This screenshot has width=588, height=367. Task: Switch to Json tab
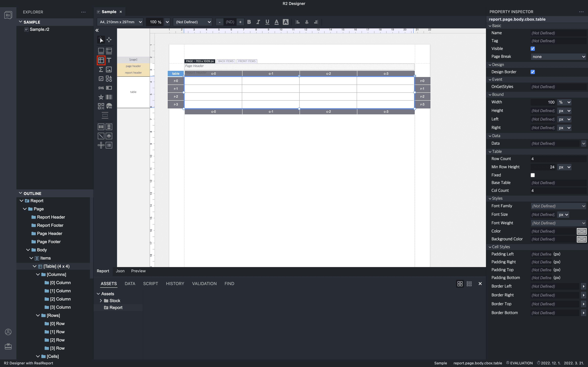[x=120, y=271]
